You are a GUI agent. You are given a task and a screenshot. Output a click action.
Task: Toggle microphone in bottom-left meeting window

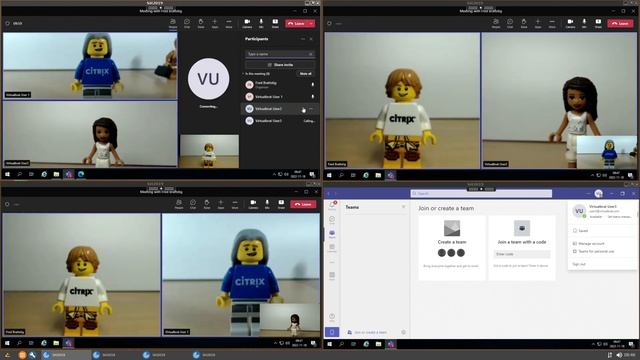(267, 204)
